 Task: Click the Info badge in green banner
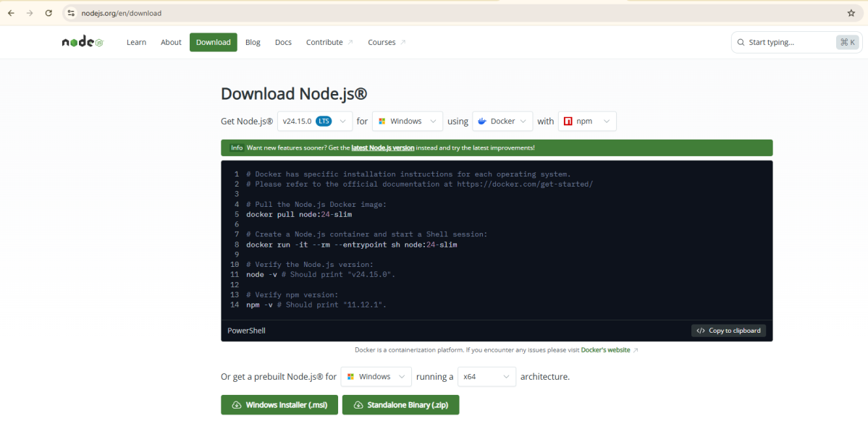pos(237,148)
